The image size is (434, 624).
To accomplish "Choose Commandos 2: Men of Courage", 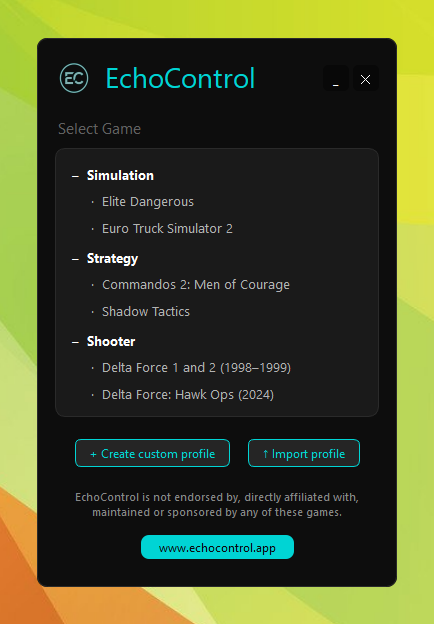I will [196, 285].
